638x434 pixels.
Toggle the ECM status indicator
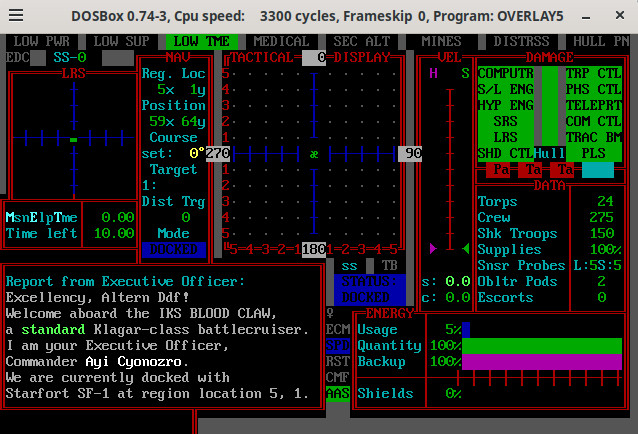(x=338, y=328)
